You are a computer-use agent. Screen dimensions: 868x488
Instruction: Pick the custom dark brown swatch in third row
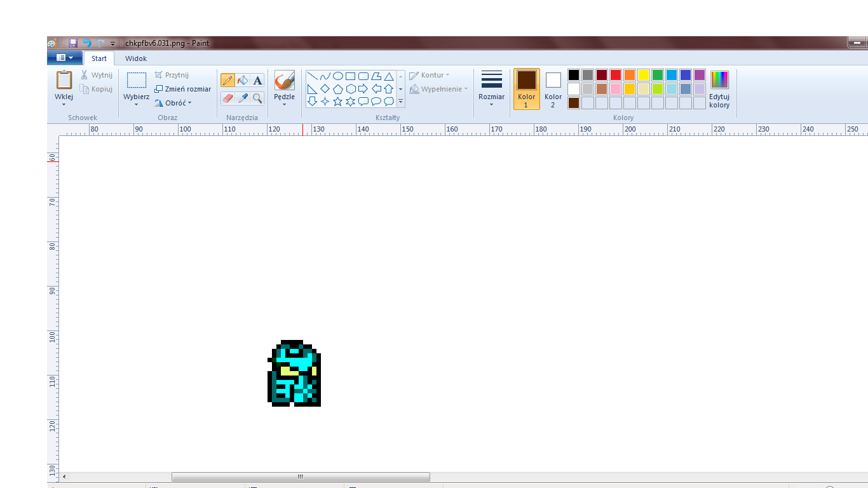click(574, 103)
